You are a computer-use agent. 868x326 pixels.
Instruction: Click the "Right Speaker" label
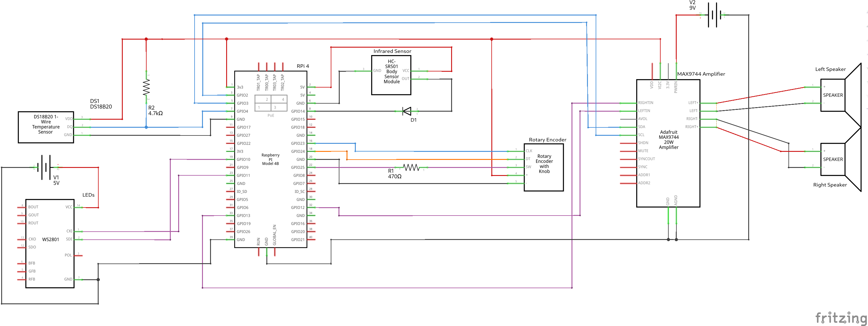(x=830, y=185)
